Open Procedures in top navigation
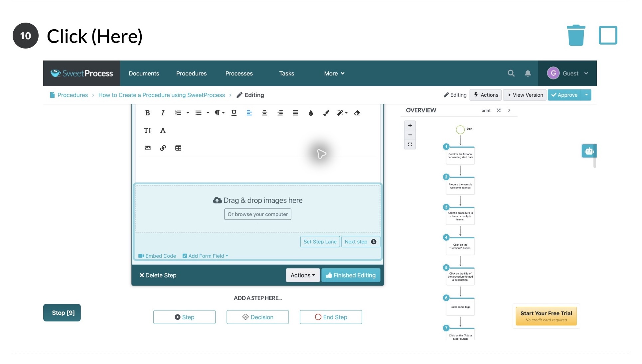The image size is (642, 364). (x=191, y=73)
